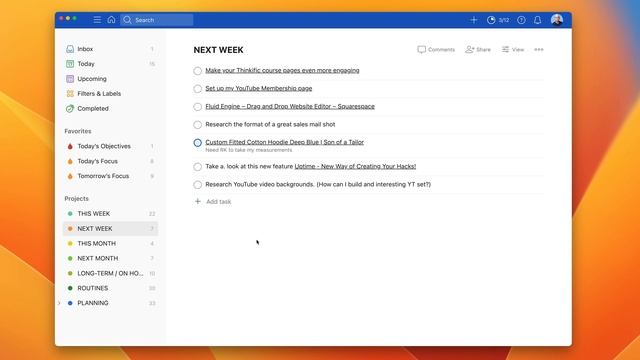Select the PLANNING project
Image resolution: width=640 pixels, height=360 pixels.
coord(110,303)
